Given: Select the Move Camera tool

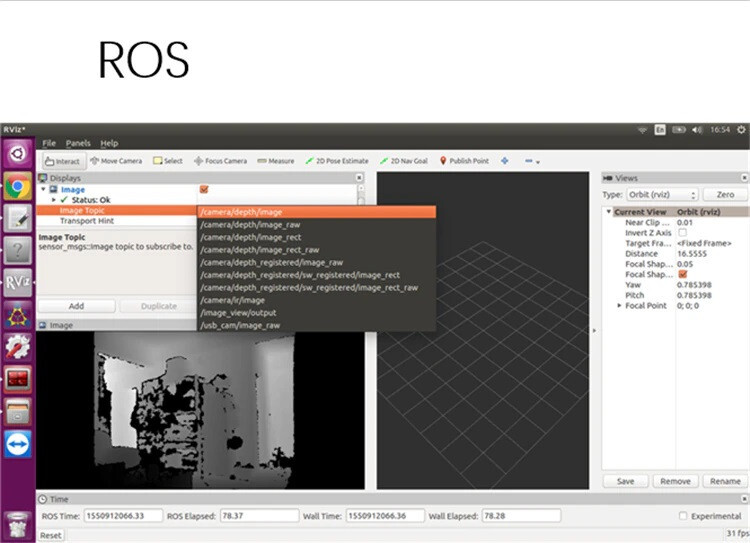Looking at the screenshot, I should tap(116, 161).
